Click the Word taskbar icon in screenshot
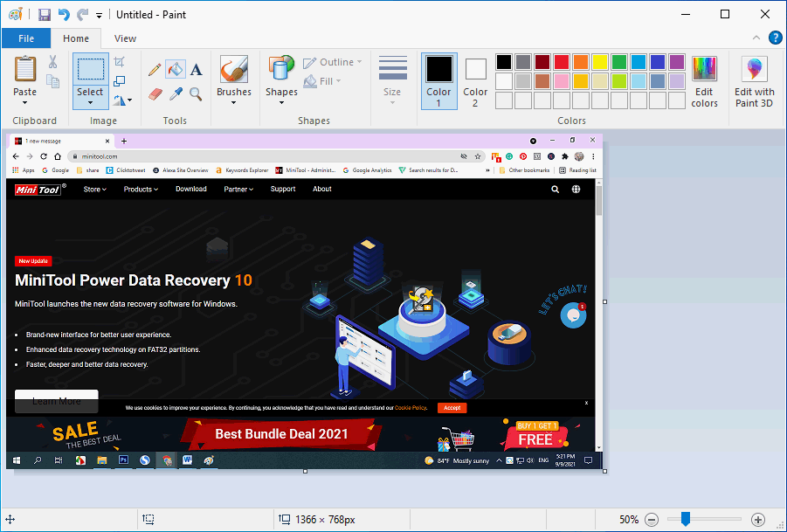 187,459
